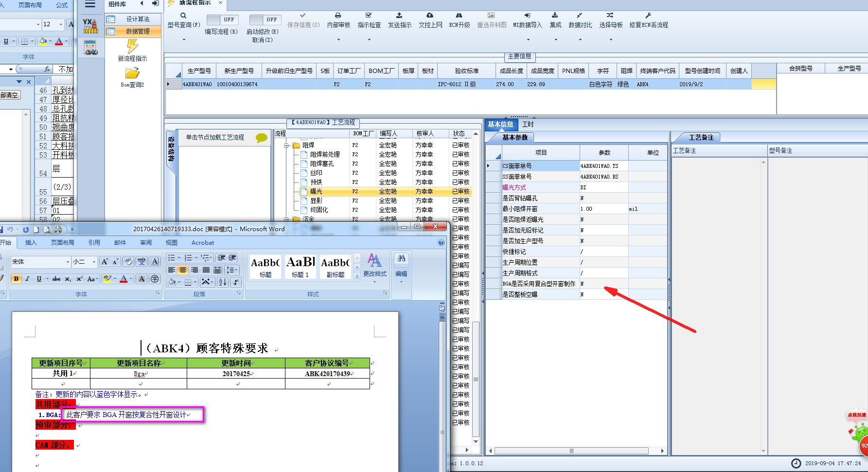Click Word grow font icon
This screenshot has width=868, height=472.
click(x=105, y=262)
